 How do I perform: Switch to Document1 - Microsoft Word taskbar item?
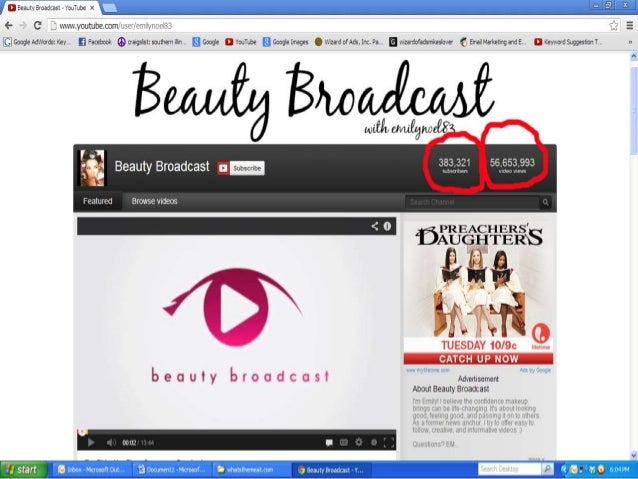[x=171, y=470]
